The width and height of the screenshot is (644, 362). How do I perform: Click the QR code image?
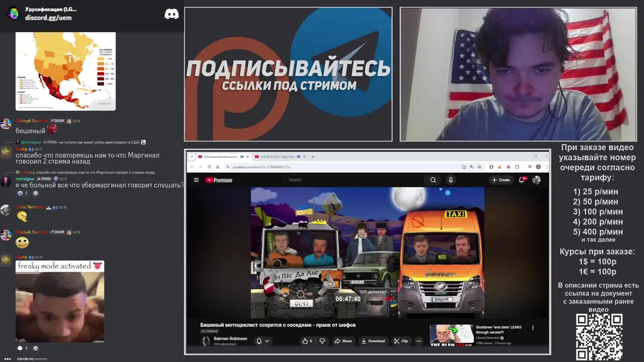[599, 337]
